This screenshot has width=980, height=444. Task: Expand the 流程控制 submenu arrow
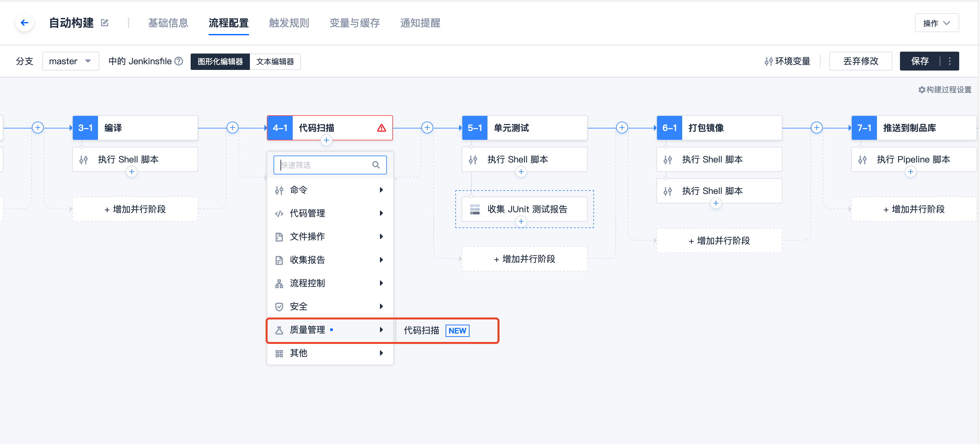[x=381, y=283]
